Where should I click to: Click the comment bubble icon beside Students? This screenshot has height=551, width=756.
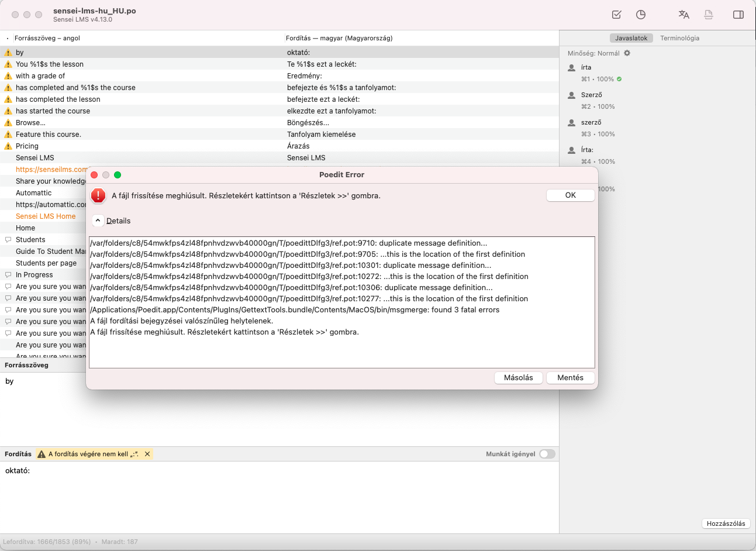tap(8, 239)
